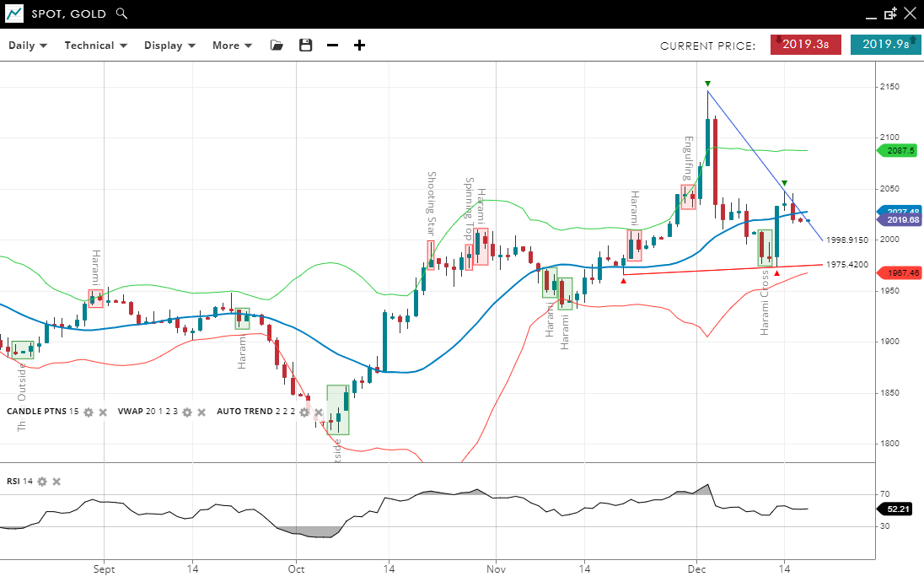Screen dimensions: 924x582
Task: Open the Display dropdown menu
Action: coord(169,46)
